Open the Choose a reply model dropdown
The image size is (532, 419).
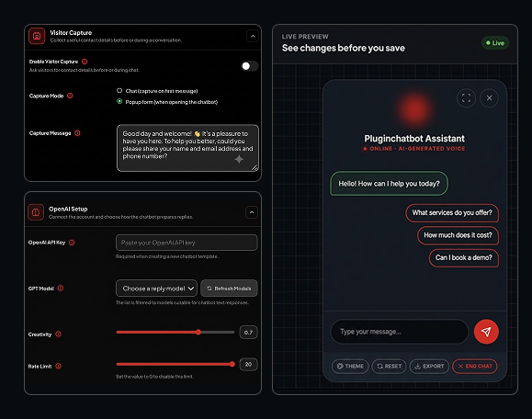click(156, 289)
